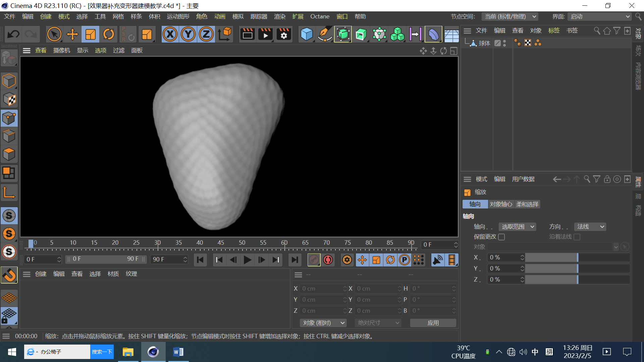
Task: Open the 运动图形 menu
Action: [178, 16]
